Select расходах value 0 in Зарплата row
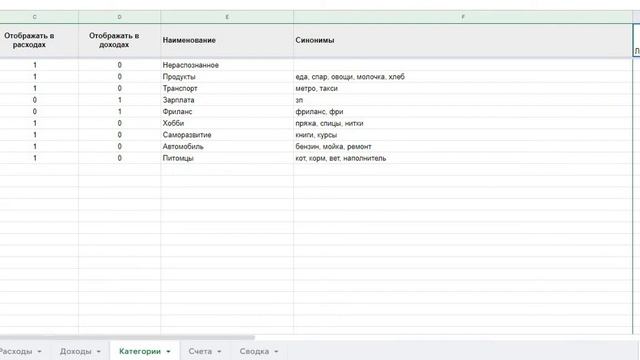The image size is (640, 360). click(39, 100)
